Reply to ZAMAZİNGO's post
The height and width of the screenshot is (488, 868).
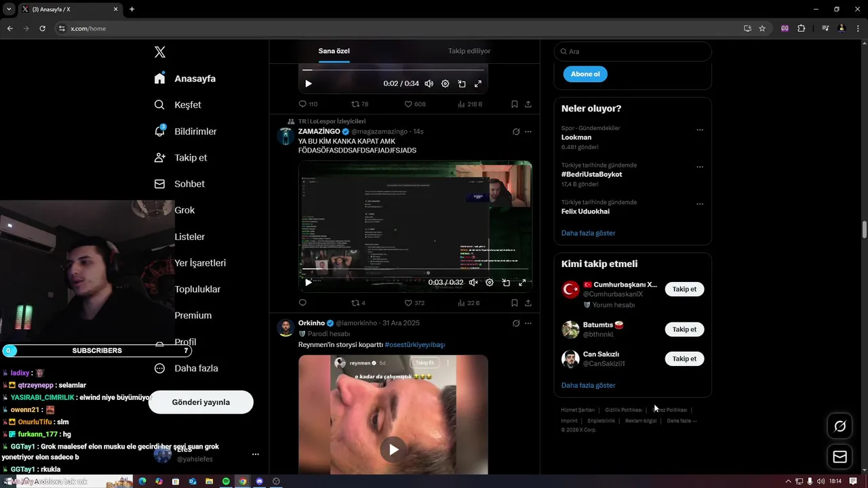coord(302,302)
